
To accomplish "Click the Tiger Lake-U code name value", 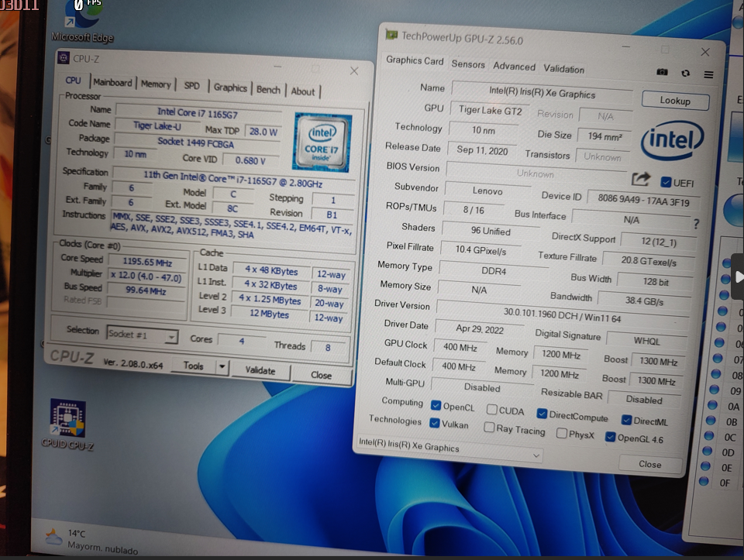I will click(x=157, y=125).
